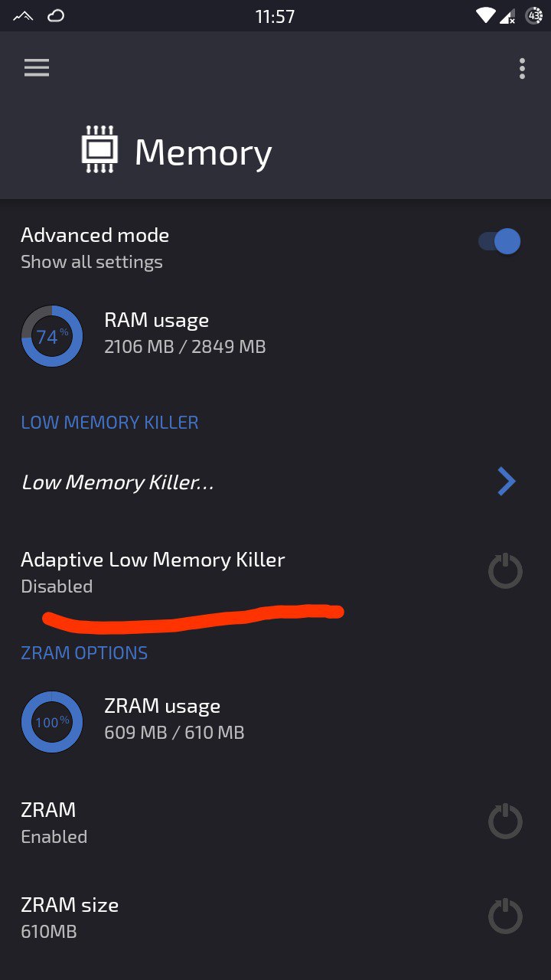Select the ZRAM OPTIONS section header
The height and width of the screenshot is (980, 551).
click(x=84, y=653)
